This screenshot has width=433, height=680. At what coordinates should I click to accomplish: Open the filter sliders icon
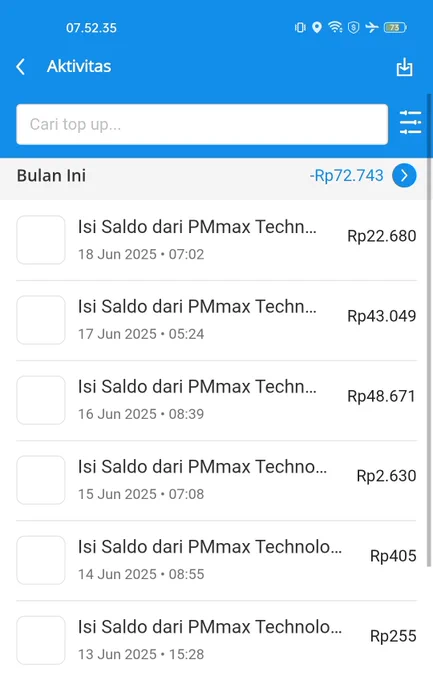410,123
